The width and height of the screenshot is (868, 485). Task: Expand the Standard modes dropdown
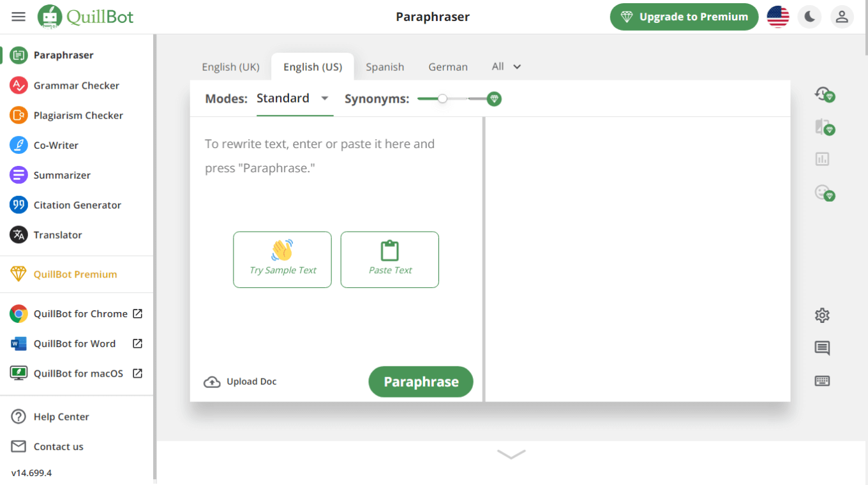pos(294,98)
